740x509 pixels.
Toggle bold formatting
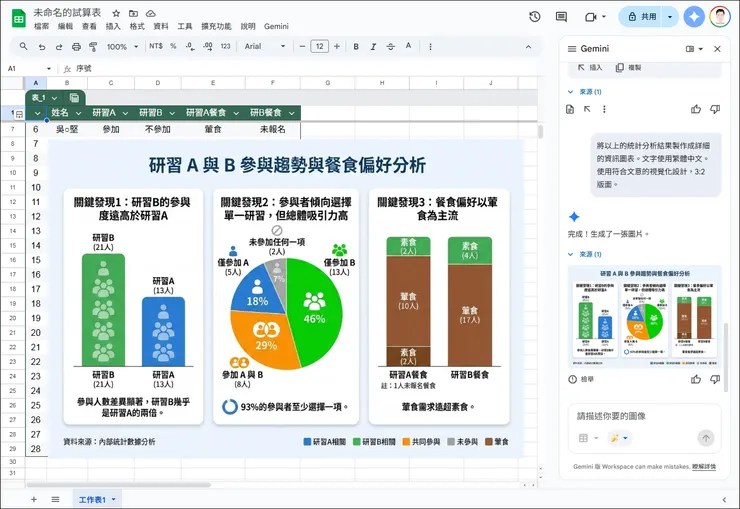(x=356, y=47)
